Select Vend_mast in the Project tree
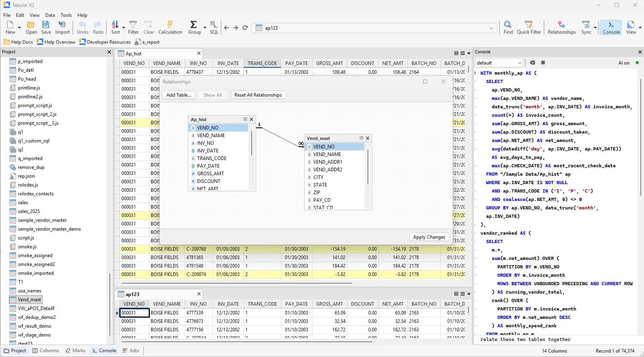 (x=26, y=300)
